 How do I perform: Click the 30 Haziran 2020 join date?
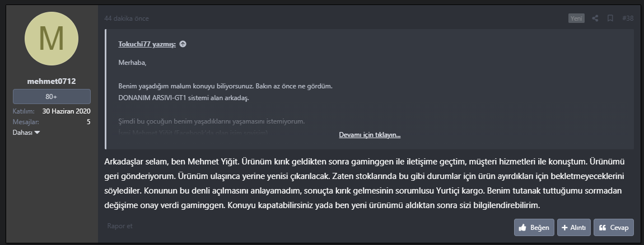click(x=66, y=111)
